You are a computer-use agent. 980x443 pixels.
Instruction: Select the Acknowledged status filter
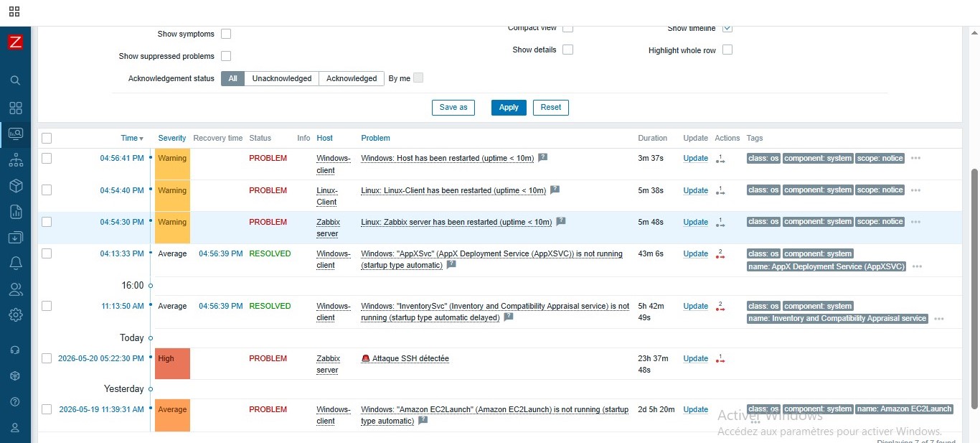pyautogui.click(x=352, y=78)
